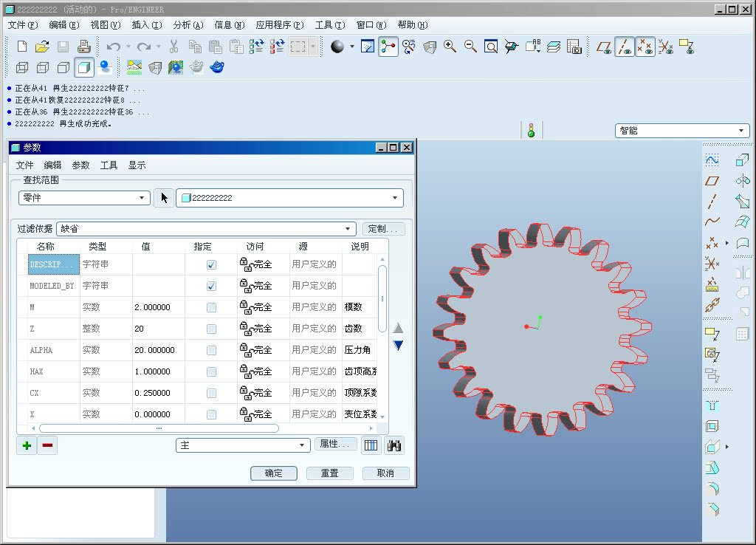756x545 pixels.
Task: Expand the undo history dropdown arrow
Action: coord(128,47)
